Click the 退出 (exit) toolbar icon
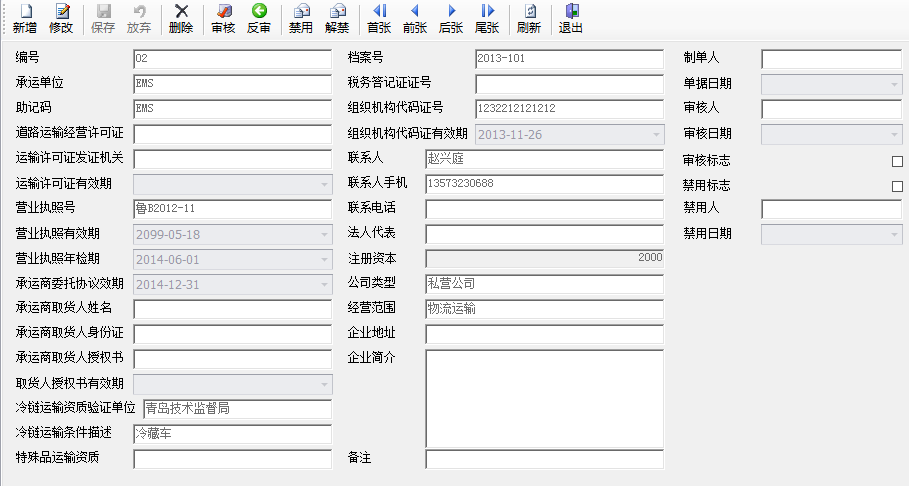This screenshot has width=909, height=486. (570, 19)
